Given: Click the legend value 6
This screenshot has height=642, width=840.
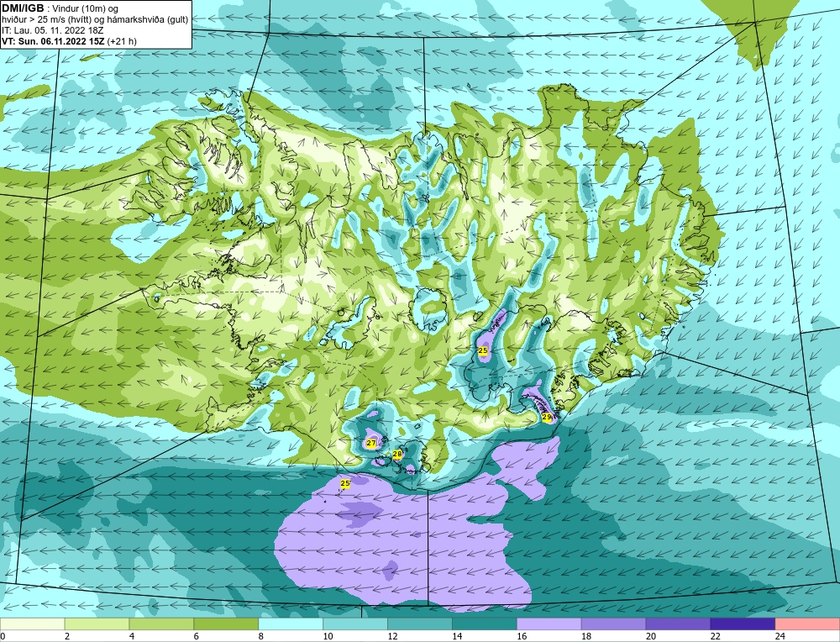Looking at the screenshot, I should coord(197,636).
